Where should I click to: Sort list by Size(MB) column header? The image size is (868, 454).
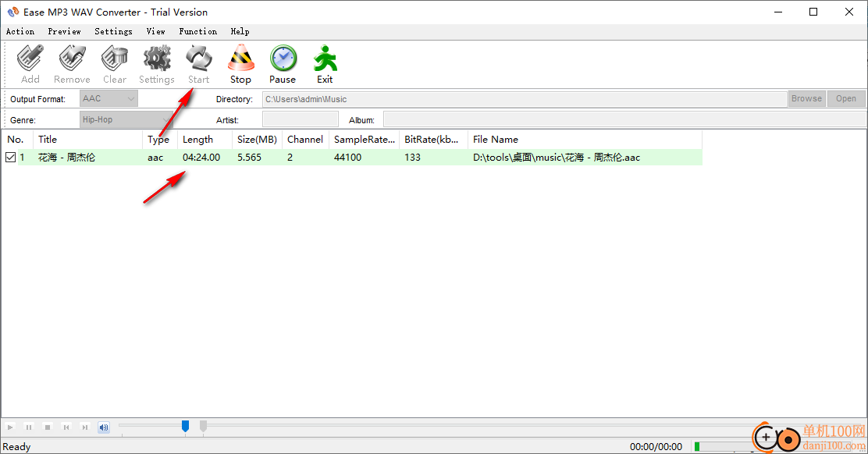258,140
